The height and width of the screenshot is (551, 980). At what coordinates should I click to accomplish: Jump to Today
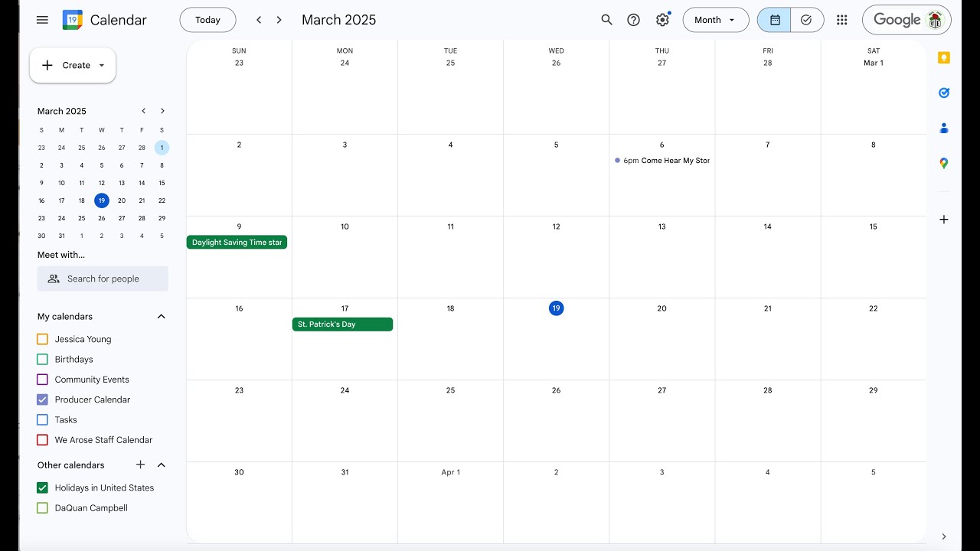pyautogui.click(x=207, y=20)
